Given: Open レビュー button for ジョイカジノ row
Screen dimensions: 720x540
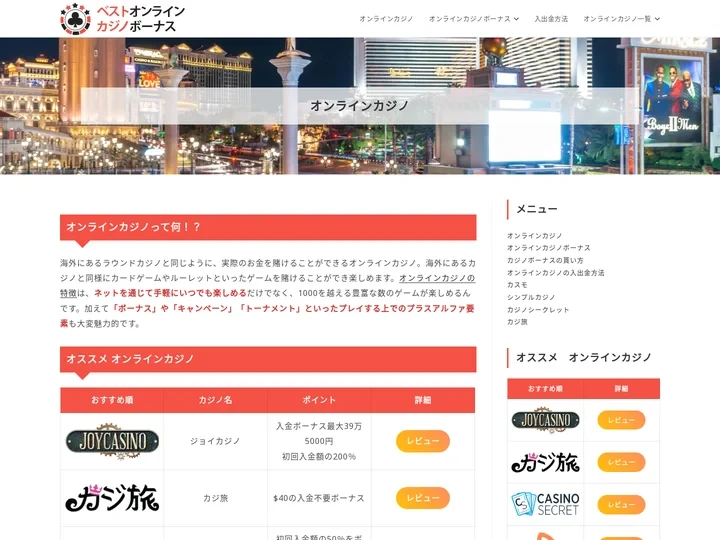Looking at the screenshot, I should (x=422, y=441).
